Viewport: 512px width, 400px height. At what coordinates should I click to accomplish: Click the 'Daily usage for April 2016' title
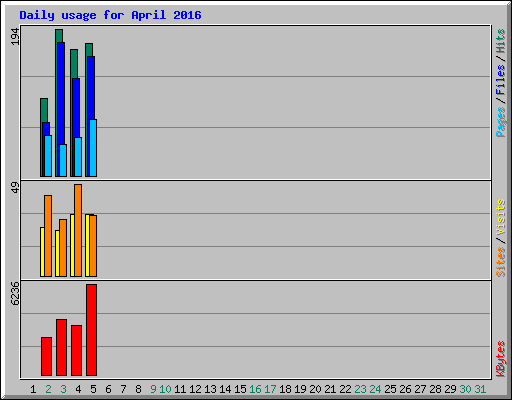click(110, 15)
